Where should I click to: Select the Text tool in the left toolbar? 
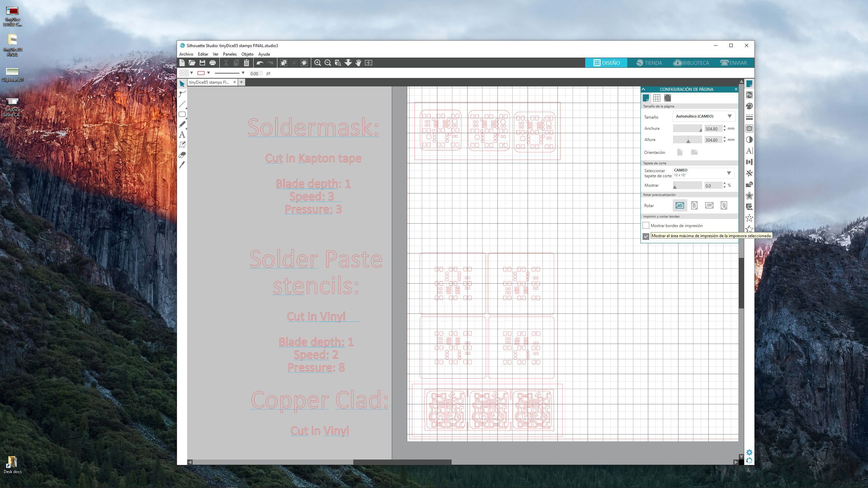[182, 135]
